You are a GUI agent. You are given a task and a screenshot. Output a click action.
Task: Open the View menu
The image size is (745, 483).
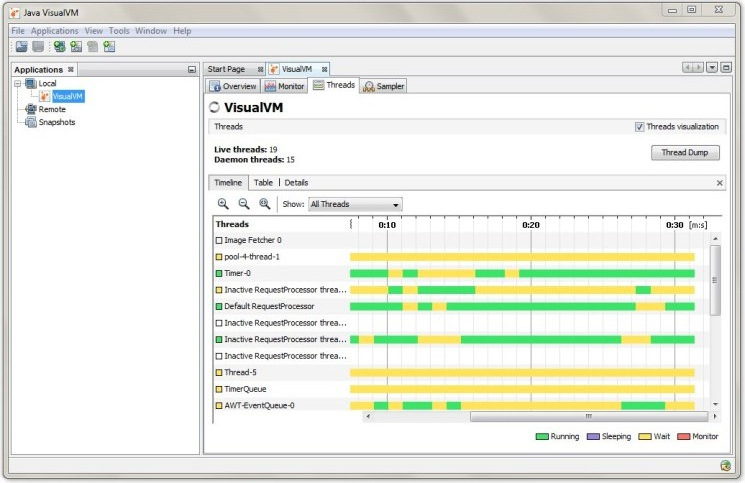point(94,31)
